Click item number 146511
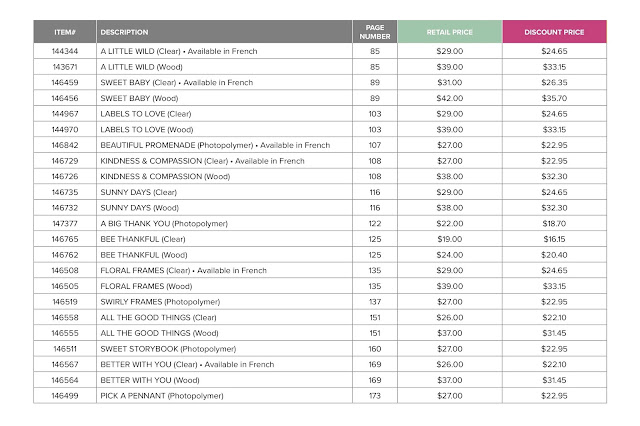 65,349
